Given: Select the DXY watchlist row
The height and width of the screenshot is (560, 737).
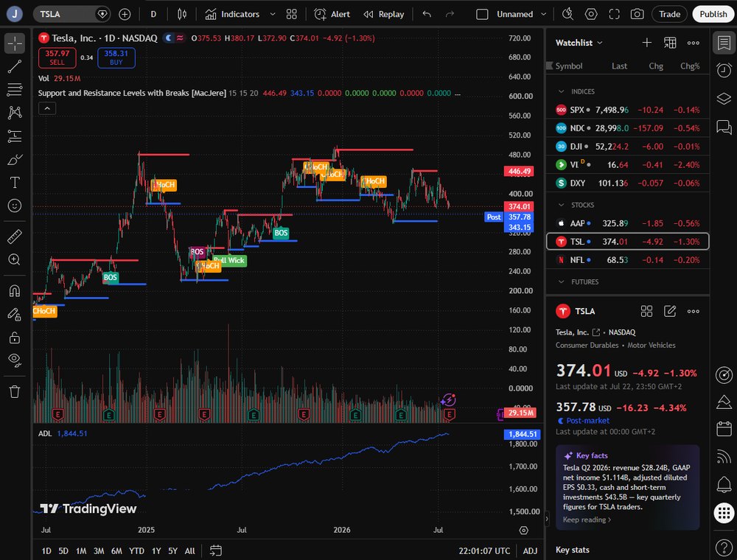Looking at the screenshot, I should point(627,183).
